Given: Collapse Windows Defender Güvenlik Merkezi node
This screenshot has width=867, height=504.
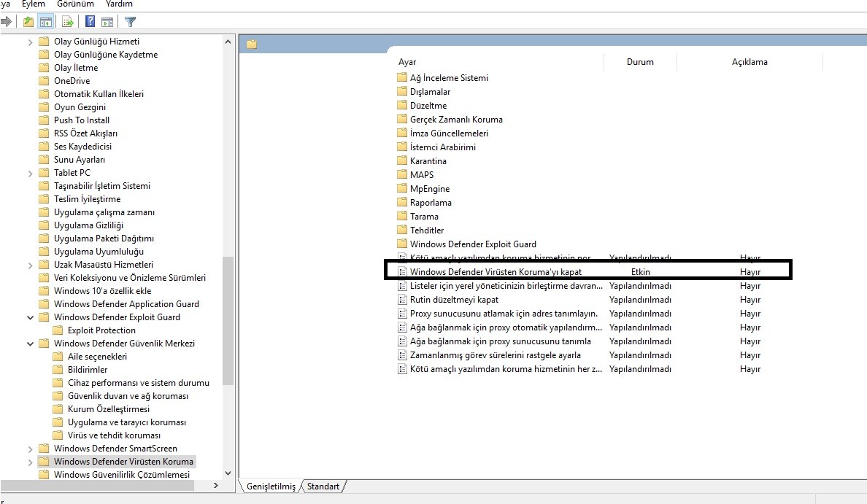Looking at the screenshot, I should 31,344.
